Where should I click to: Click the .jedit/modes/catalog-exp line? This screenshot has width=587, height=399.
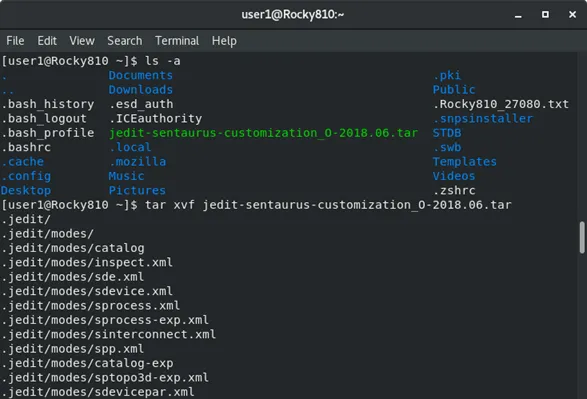click(87, 363)
